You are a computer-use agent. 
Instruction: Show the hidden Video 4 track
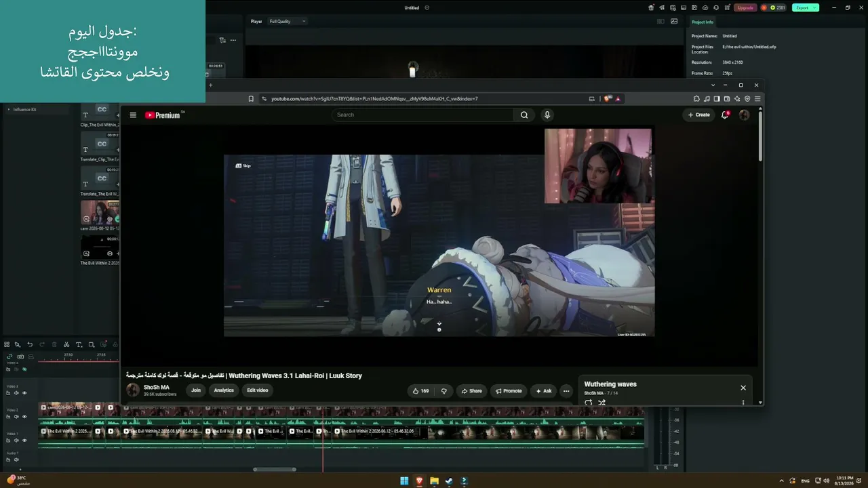pos(24,369)
